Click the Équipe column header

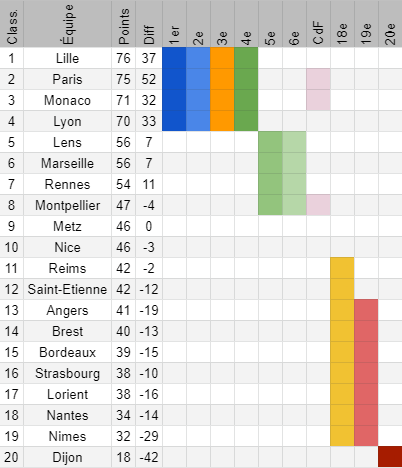[x=67, y=24]
